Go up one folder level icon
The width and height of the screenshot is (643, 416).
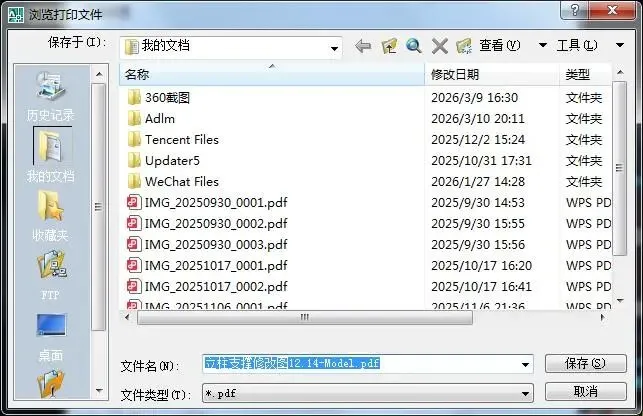[389, 46]
